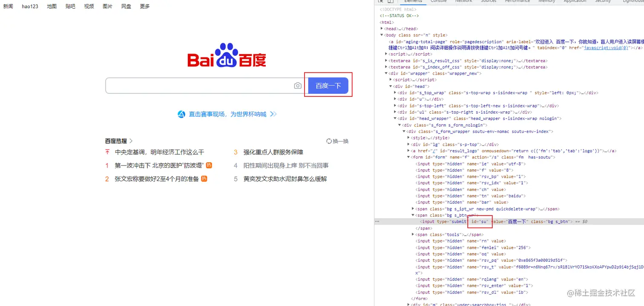Open the 贴吧 link
This screenshot has height=306, width=644.
pos(71,6)
